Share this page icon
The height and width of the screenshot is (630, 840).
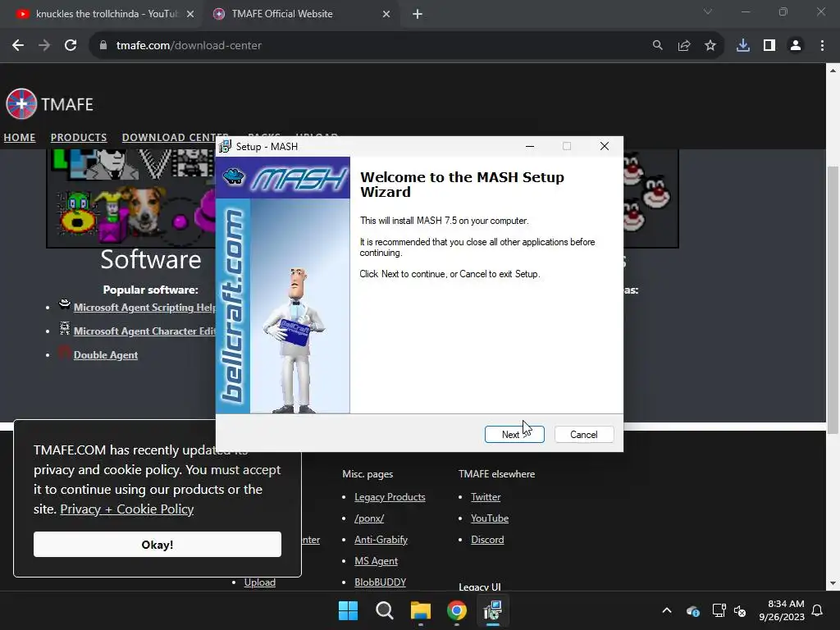pos(684,46)
